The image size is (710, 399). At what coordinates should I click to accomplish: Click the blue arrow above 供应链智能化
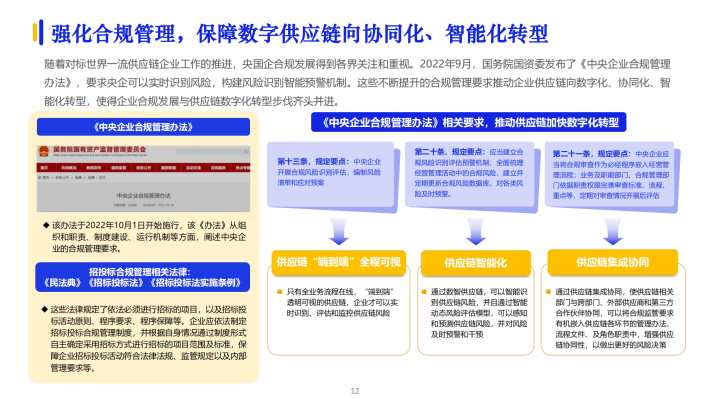(x=476, y=232)
